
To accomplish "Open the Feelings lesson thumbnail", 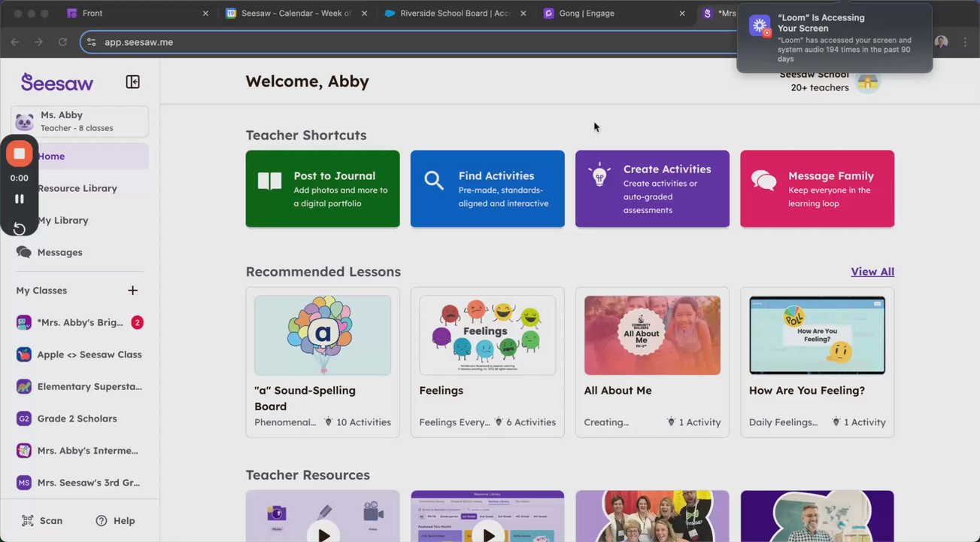I will pos(487,336).
